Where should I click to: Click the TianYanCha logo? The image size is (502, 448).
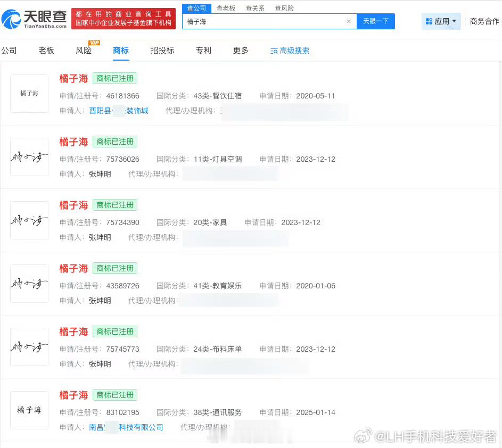(x=34, y=19)
